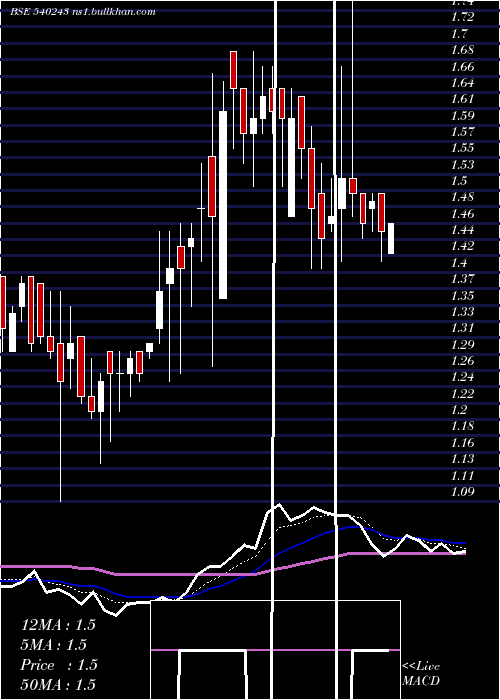
Task: Click the 1.55 price level label
Action: pyautogui.click(x=462, y=148)
